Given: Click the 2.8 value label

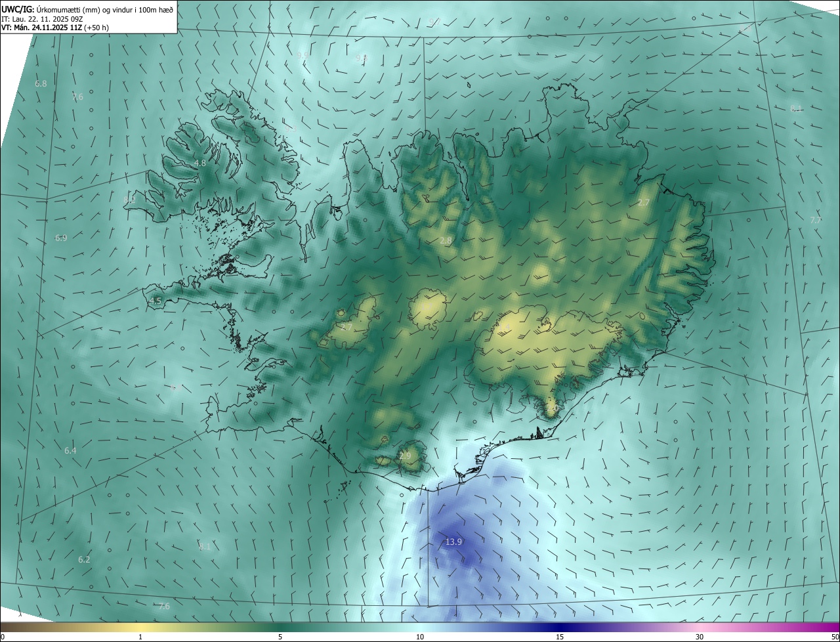Looking at the screenshot, I should [x=446, y=241].
